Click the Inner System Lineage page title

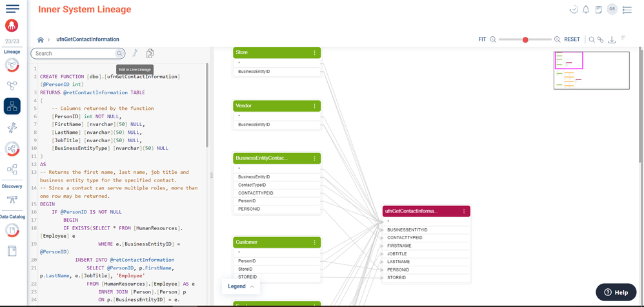click(85, 10)
